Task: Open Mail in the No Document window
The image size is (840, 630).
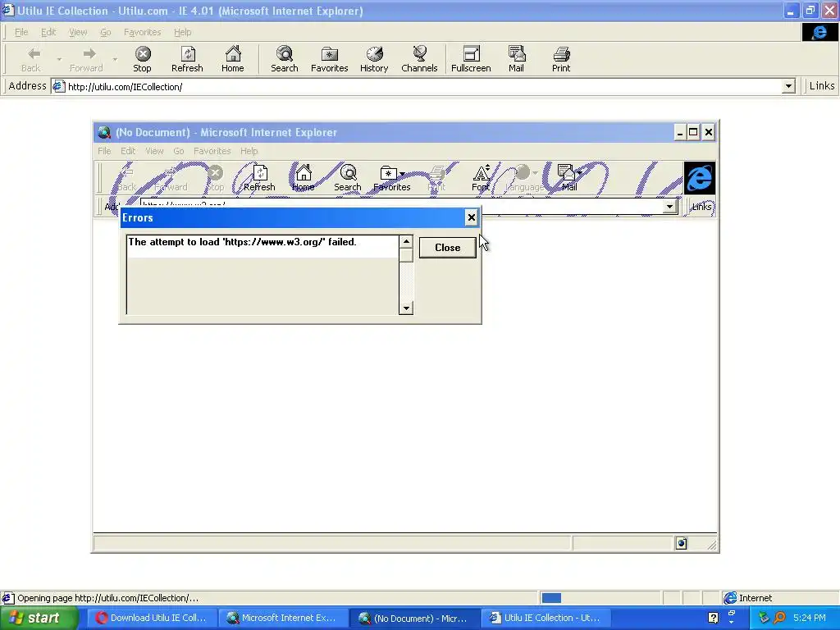Action: 567,178
